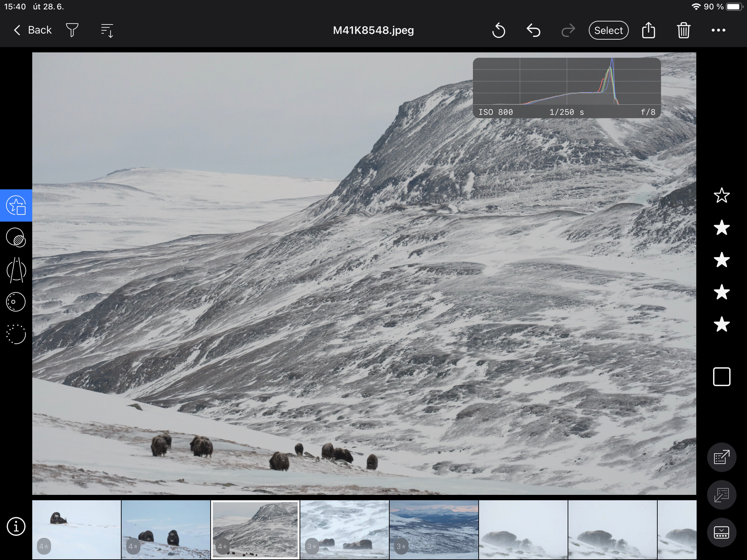Open thumbnail of two musk oxen on slope
This screenshot has width=747, height=560.
pyautogui.click(x=166, y=530)
